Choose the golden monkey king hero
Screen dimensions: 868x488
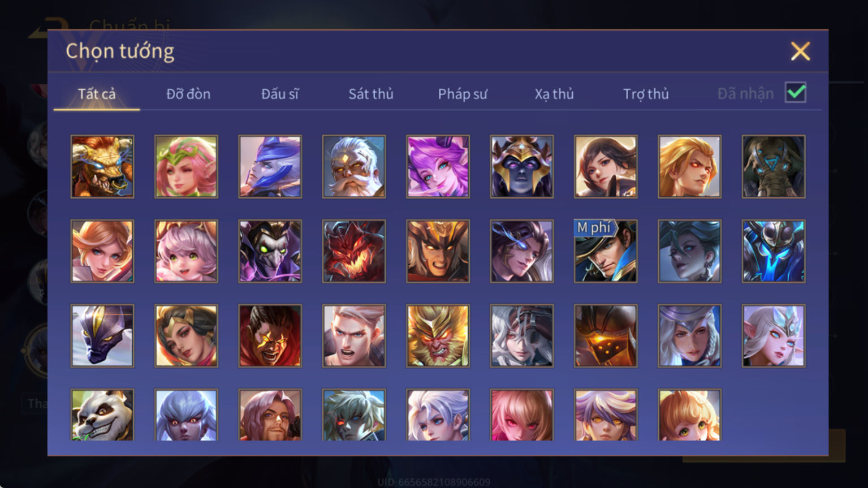(438, 336)
